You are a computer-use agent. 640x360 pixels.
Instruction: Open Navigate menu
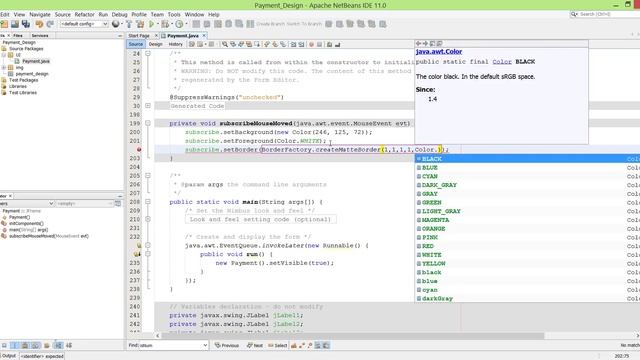(40, 14)
